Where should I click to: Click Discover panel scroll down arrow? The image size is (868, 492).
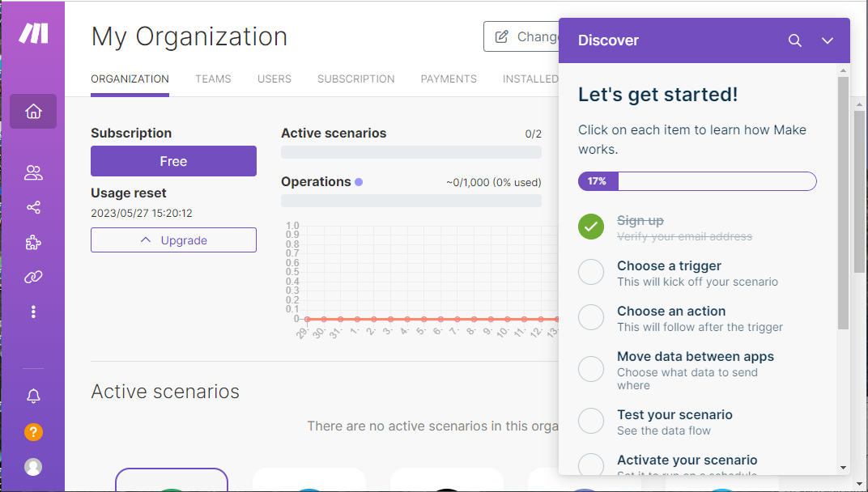[843, 468]
